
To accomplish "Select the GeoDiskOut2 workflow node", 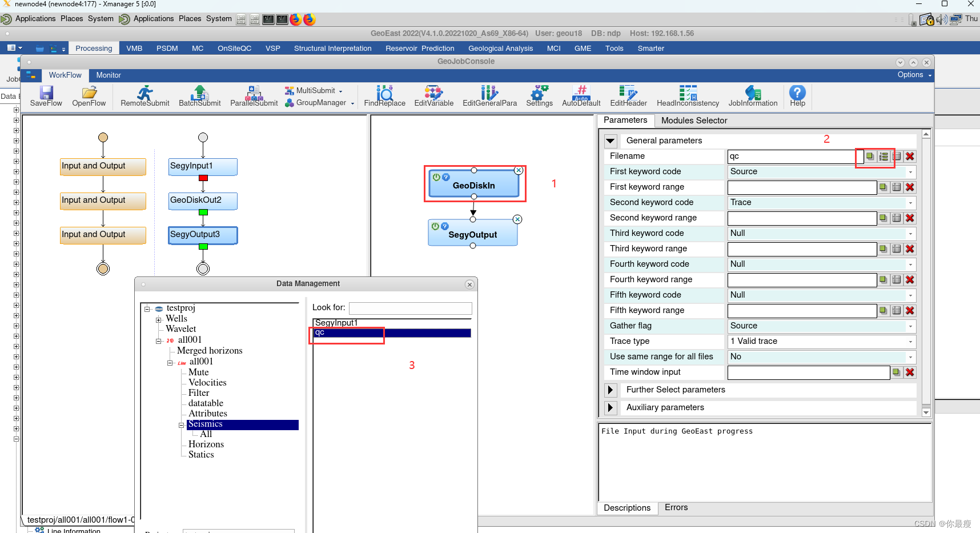I will click(x=203, y=201).
